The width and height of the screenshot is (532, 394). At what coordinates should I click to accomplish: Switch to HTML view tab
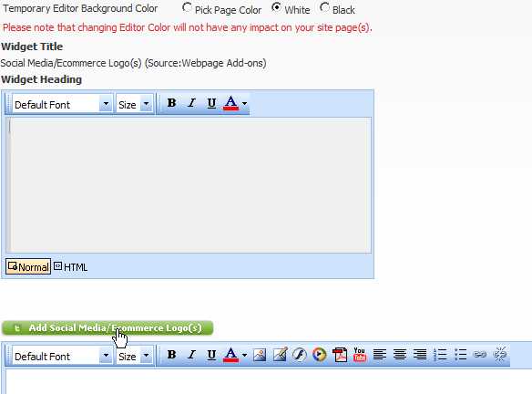click(70, 267)
